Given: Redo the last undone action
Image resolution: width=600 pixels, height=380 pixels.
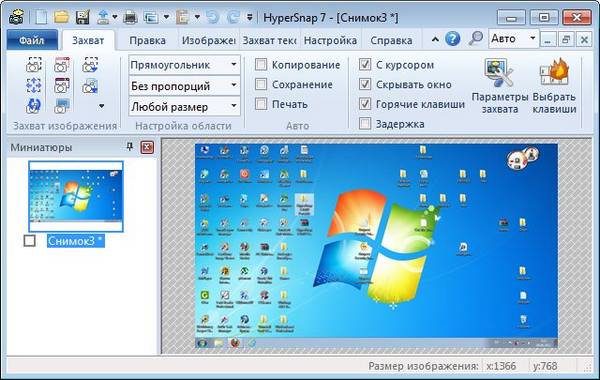Looking at the screenshot, I should [x=233, y=17].
